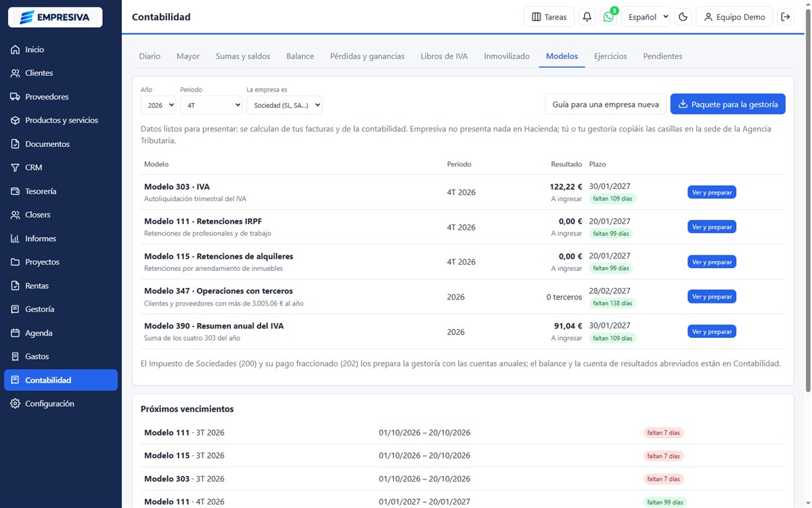
Task: Open the Tareas board button
Action: click(549, 17)
